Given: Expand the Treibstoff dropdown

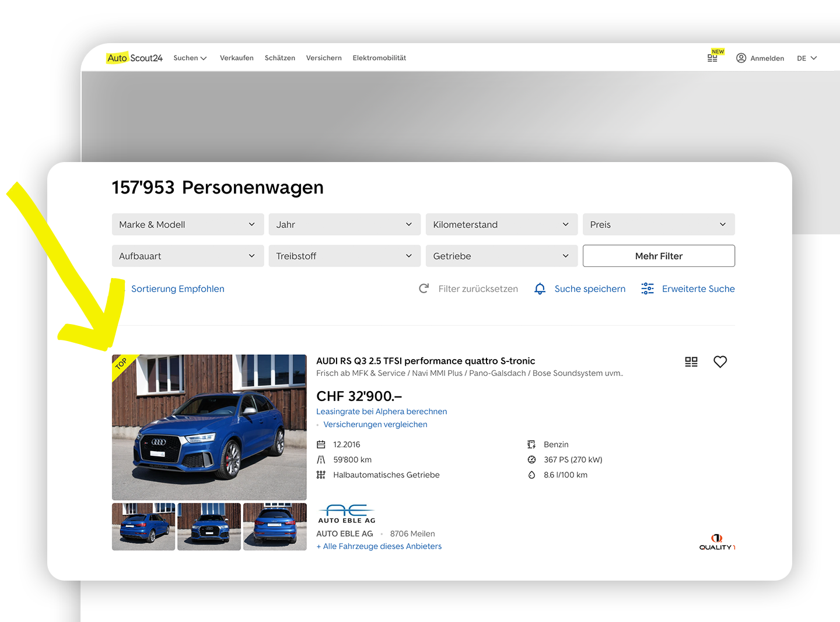Looking at the screenshot, I should pos(344,256).
